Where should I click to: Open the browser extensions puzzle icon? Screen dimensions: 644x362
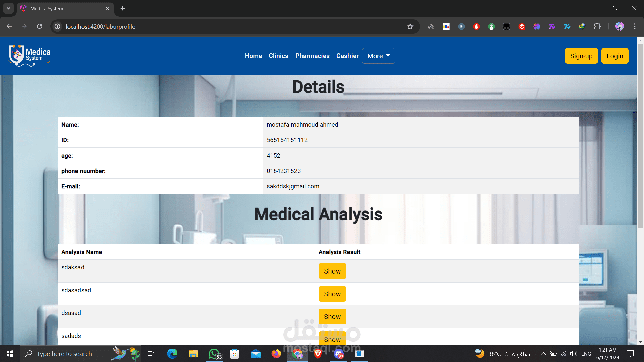point(597,26)
